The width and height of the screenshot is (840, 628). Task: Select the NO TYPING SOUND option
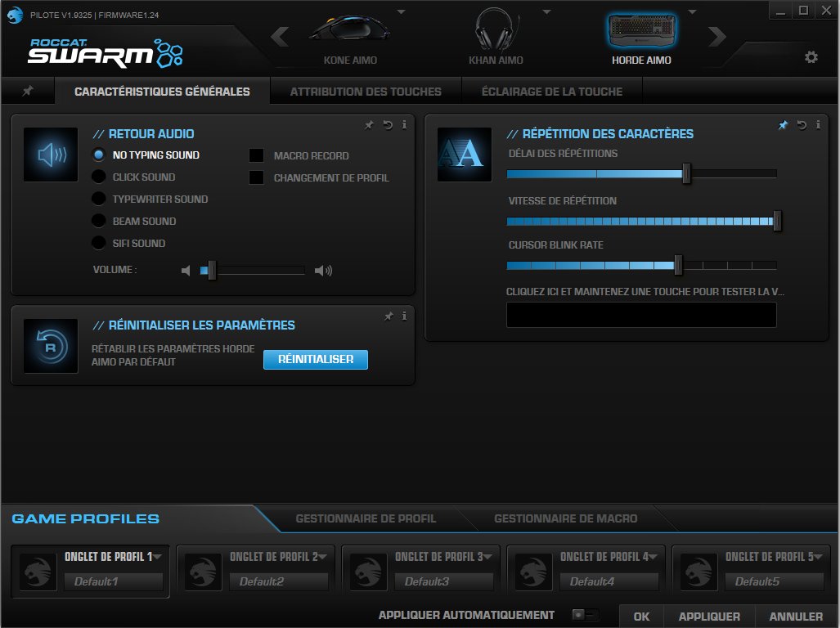tap(97, 155)
